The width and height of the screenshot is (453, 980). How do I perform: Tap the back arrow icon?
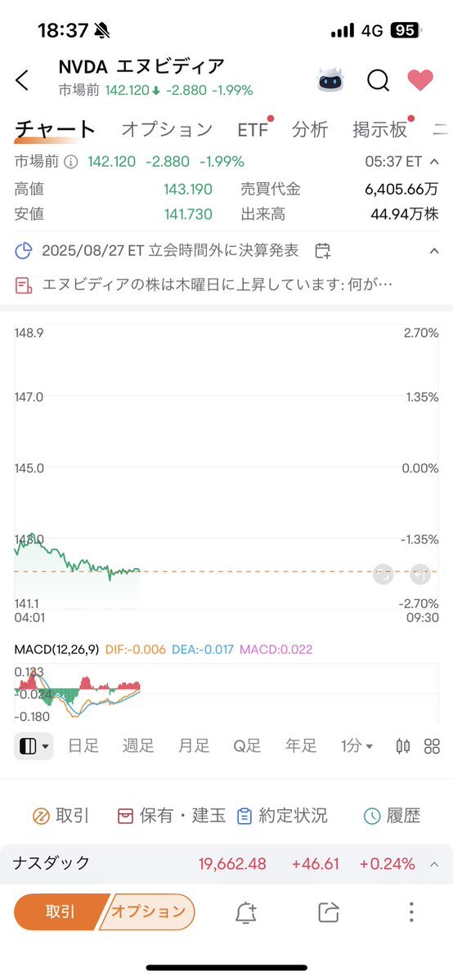(x=22, y=80)
